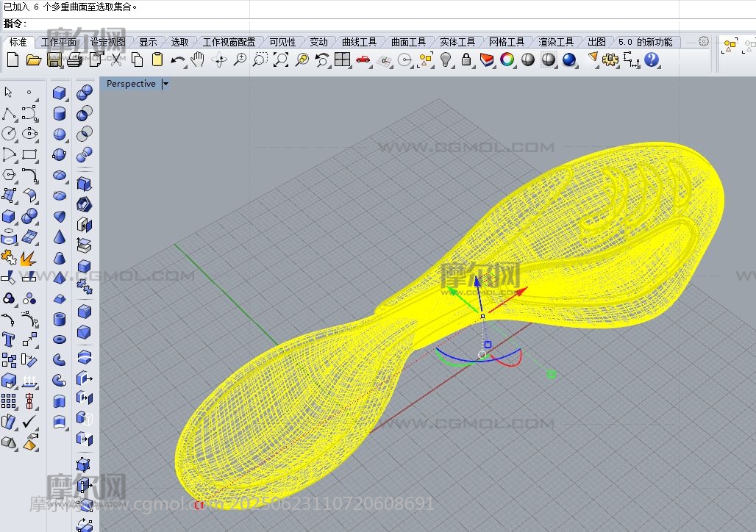Click the red car set-view icon
Viewport: 756px width, 532px height.
point(363,60)
